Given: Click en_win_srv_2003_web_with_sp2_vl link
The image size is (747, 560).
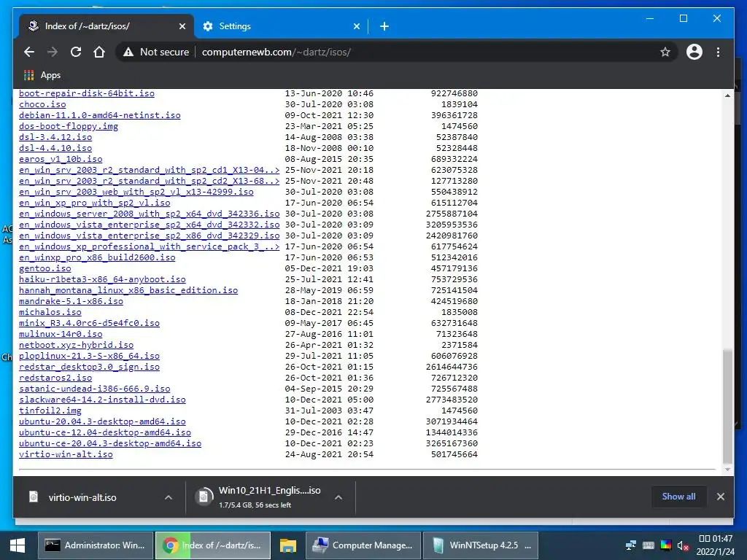Looking at the screenshot, I should [x=136, y=192].
